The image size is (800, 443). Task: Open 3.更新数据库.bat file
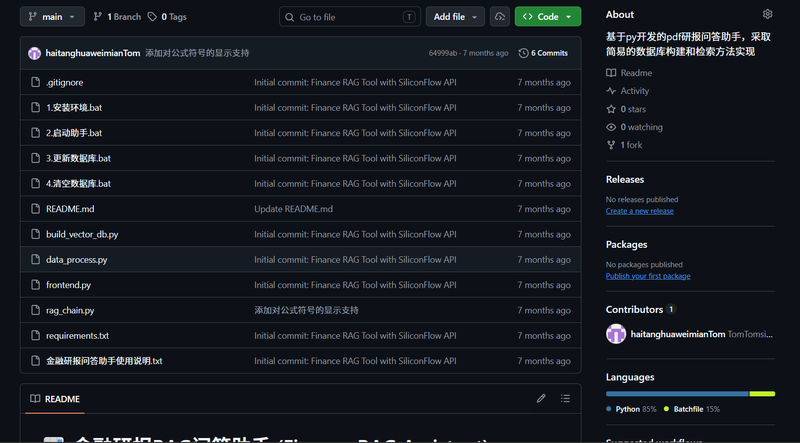point(78,158)
